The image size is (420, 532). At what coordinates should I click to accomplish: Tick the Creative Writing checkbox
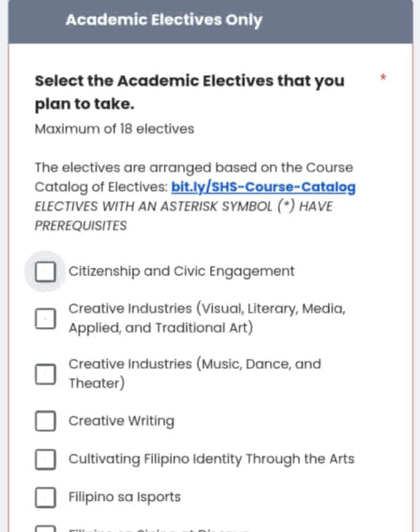(45, 421)
